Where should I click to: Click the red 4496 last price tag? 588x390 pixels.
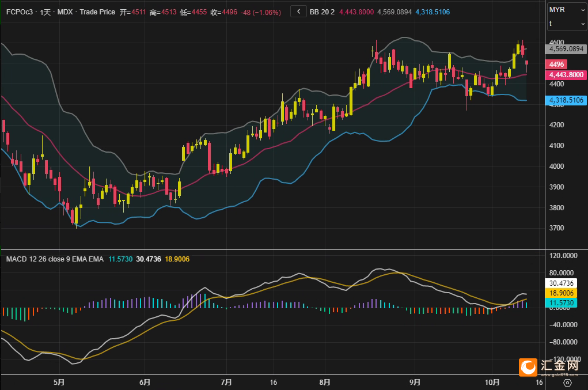556,65
